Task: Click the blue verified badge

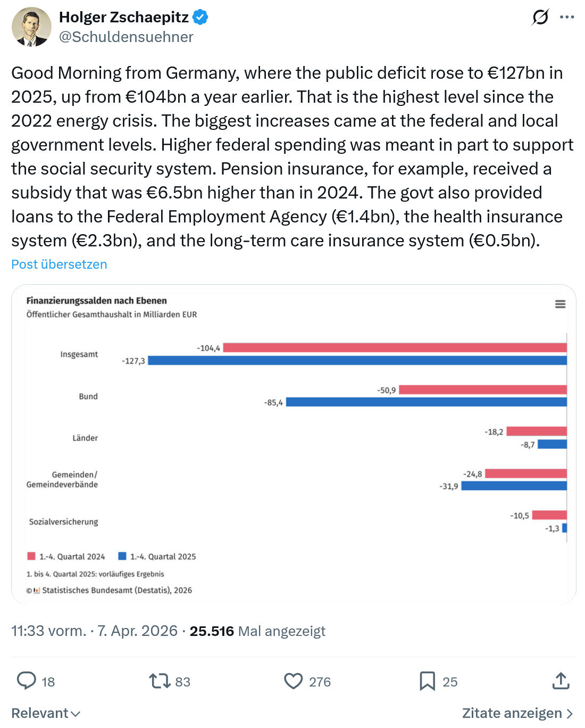Action: pos(200,18)
